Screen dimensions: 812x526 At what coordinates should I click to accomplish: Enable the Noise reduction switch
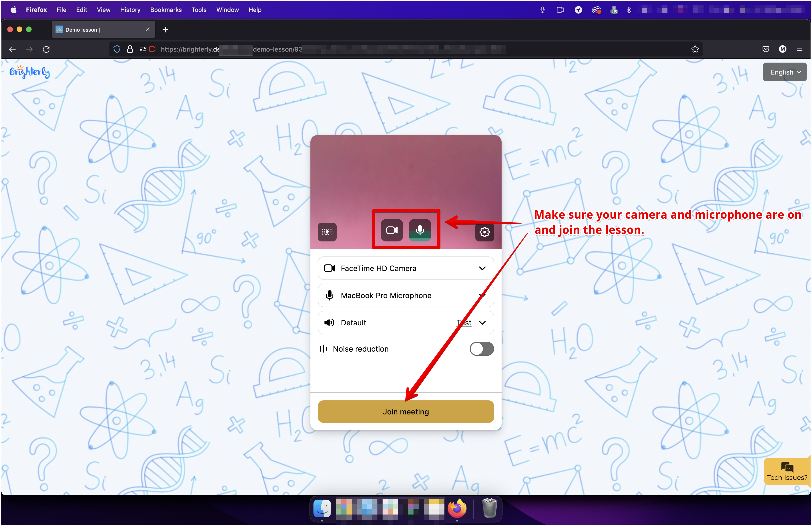tap(481, 349)
